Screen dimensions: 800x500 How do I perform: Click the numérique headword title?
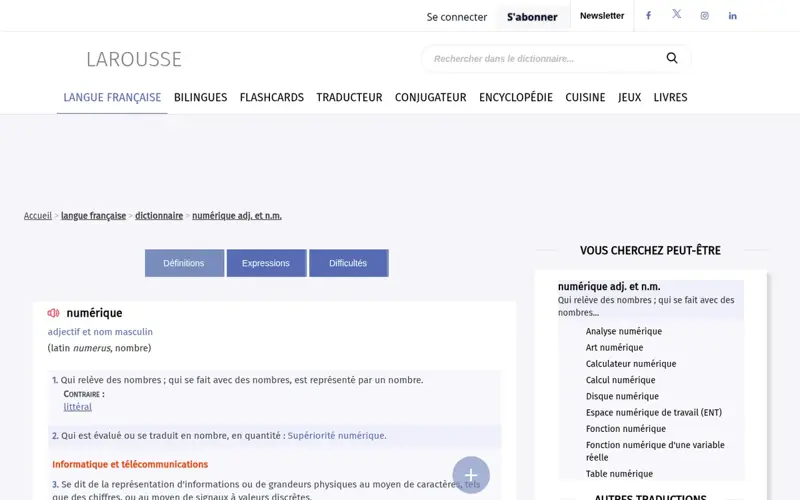(94, 313)
